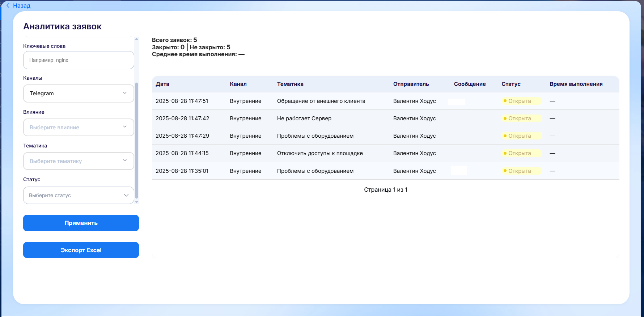Go back via the Назад link
644x317 pixels.
click(x=22, y=6)
